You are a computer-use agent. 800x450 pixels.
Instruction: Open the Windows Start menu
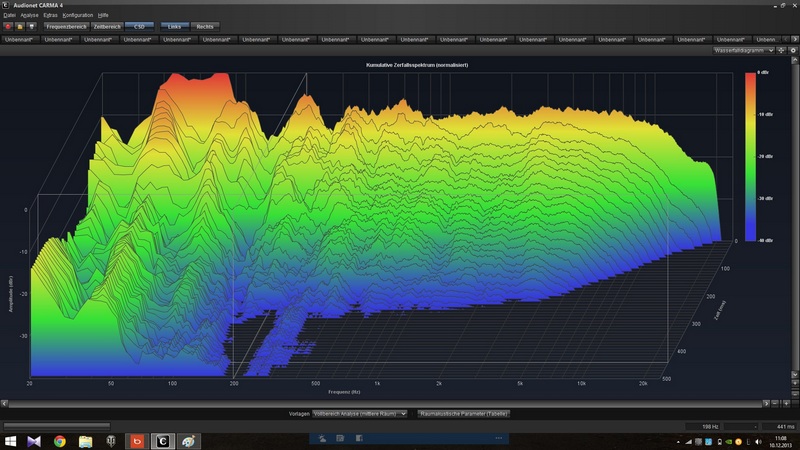tap(10, 441)
